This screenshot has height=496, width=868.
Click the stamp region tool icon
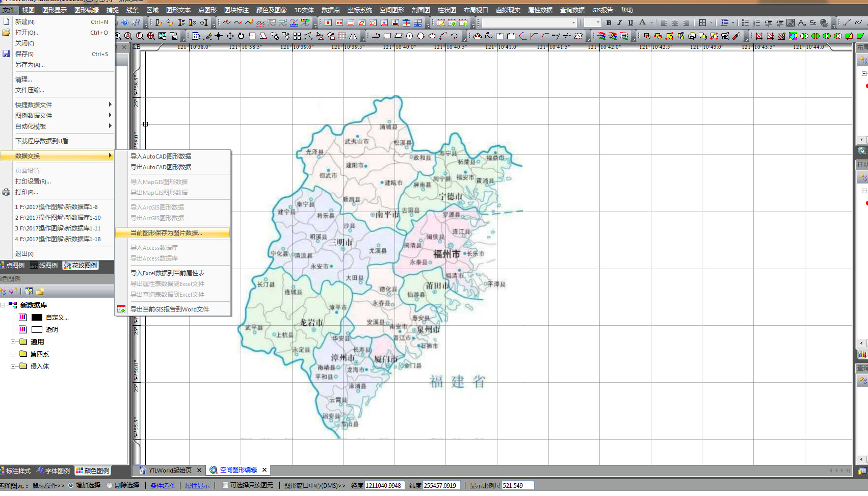[478, 36]
